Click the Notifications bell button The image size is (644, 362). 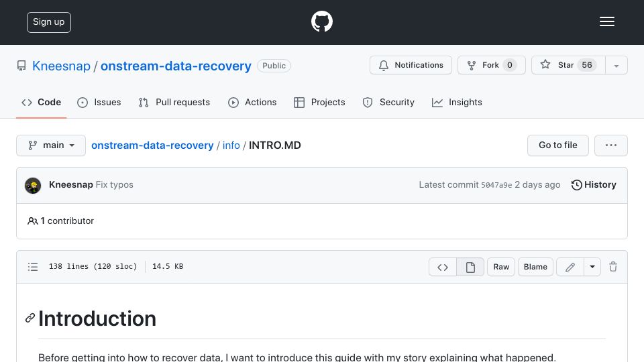(411, 65)
